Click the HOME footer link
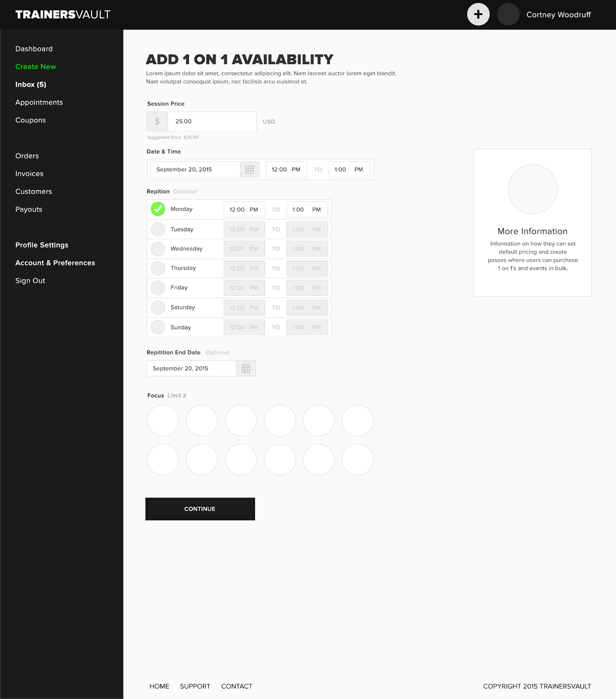This screenshot has height=699, width=616. [x=159, y=686]
